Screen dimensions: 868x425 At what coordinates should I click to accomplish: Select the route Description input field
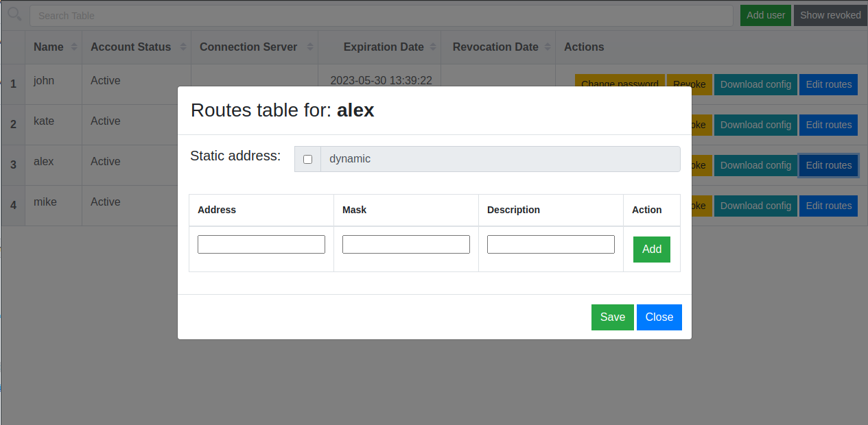coord(551,244)
